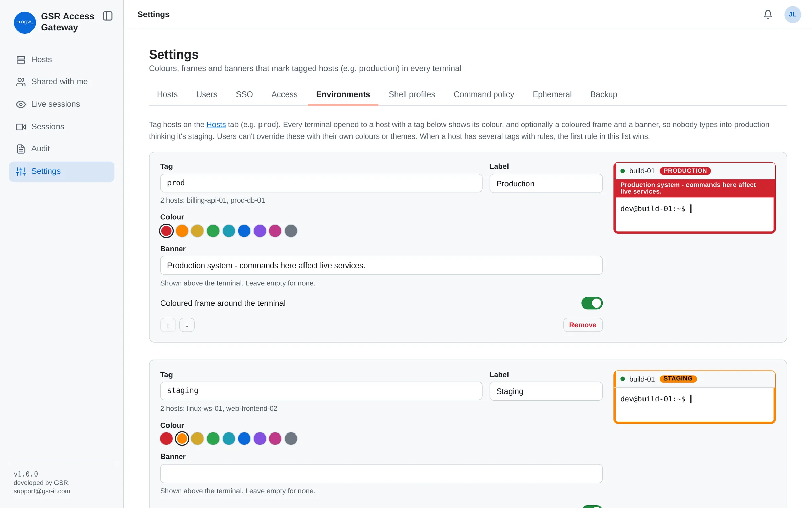Pick the green colour for prod

pos(213,231)
